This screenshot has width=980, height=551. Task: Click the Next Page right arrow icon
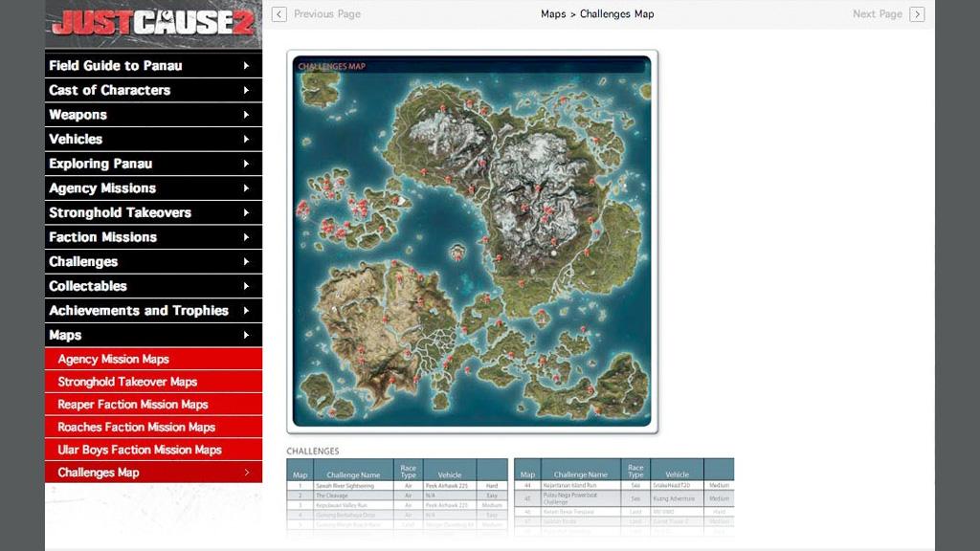click(x=917, y=13)
